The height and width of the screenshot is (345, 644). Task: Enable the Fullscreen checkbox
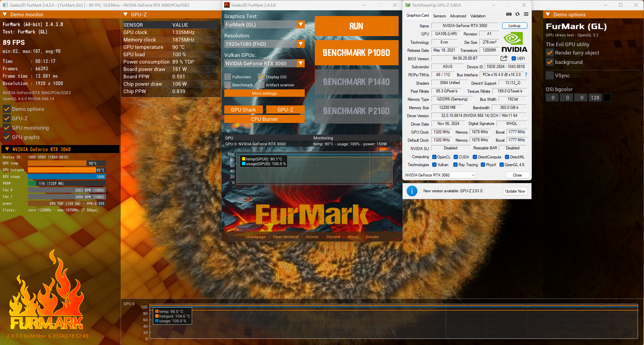pyautogui.click(x=227, y=77)
